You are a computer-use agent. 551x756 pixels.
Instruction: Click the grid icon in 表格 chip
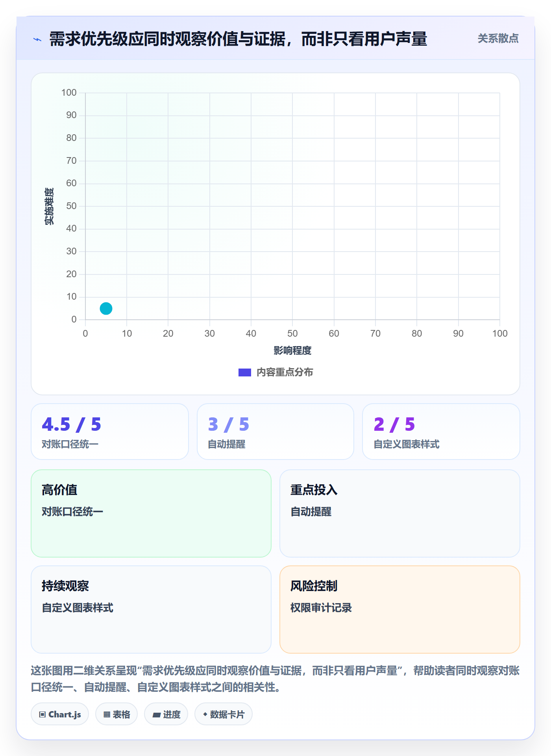[x=107, y=715]
